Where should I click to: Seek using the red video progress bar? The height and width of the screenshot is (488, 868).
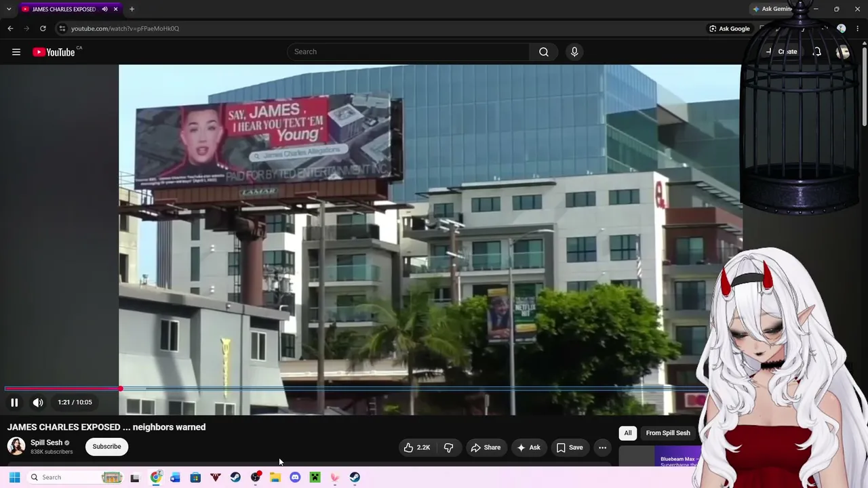tap(62, 388)
